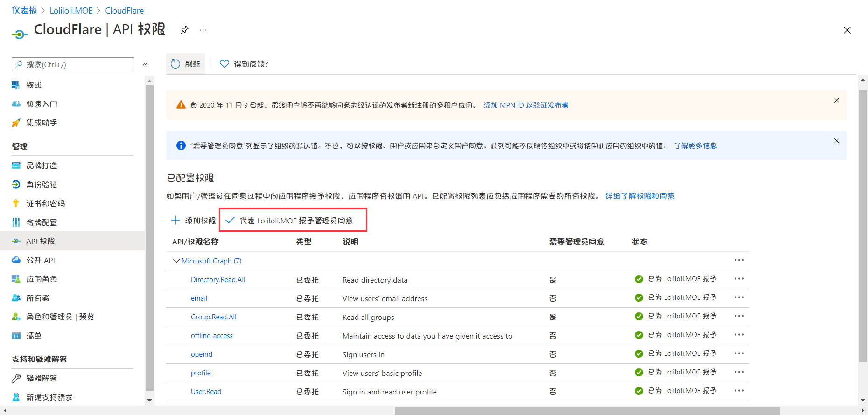This screenshot has width=868, height=415.
Task: Open Group.Read.All permission
Action: click(213, 317)
